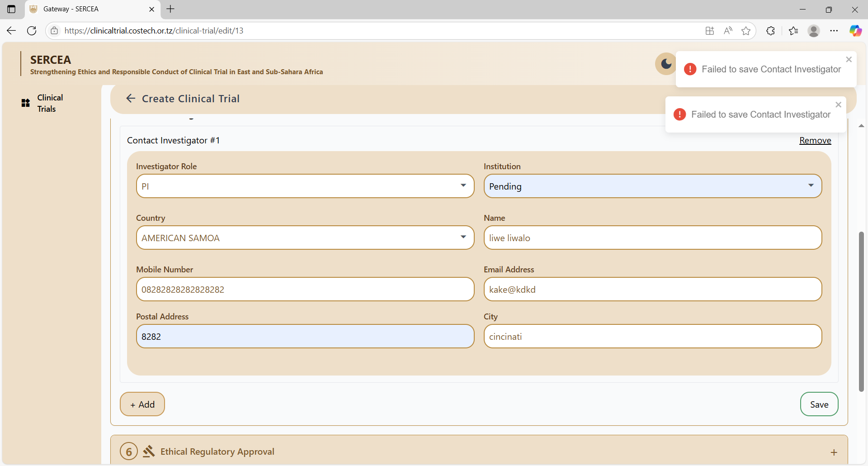Viewport: 868px width, 466px height.
Task: Click the scroll up arrow
Action: point(861,126)
